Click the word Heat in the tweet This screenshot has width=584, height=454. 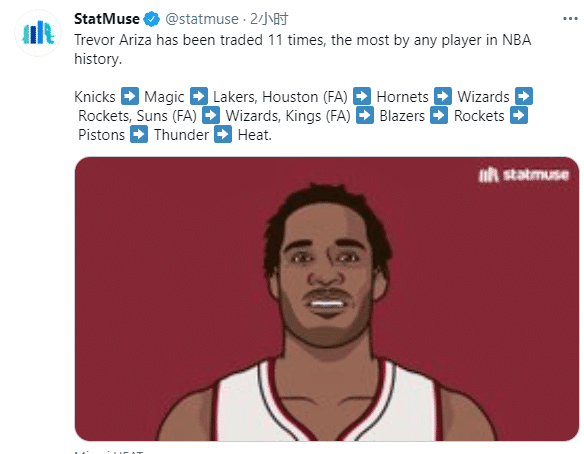tap(253, 135)
